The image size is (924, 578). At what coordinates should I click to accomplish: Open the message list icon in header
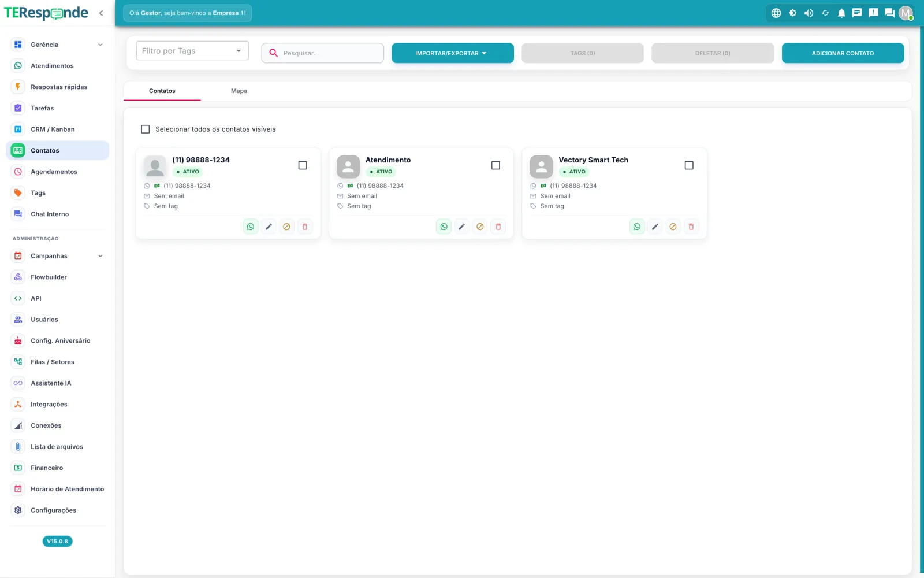857,13
